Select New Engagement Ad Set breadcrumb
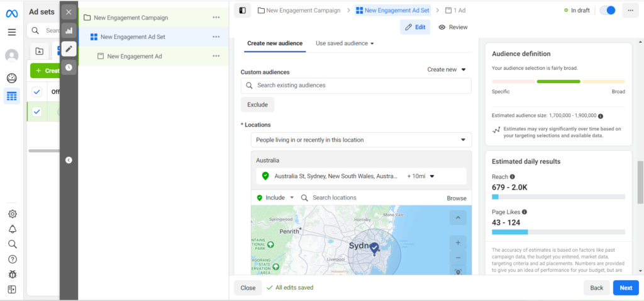Image resolution: width=644 pixels, height=301 pixels. tap(393, 10)
